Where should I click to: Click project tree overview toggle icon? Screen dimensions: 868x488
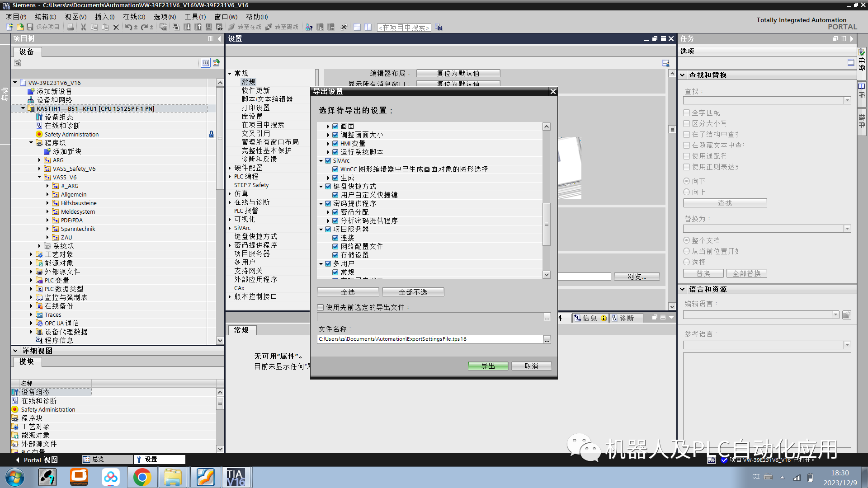point(206,63)
